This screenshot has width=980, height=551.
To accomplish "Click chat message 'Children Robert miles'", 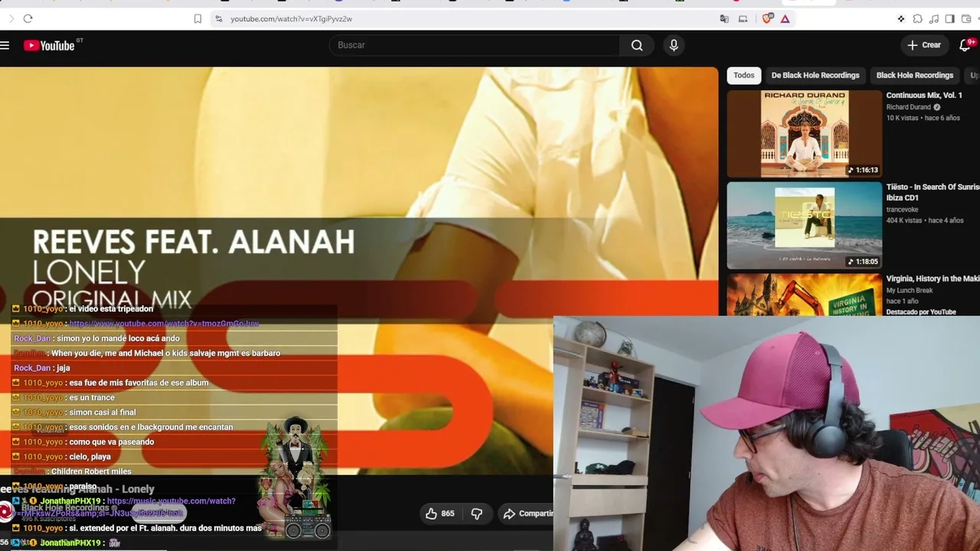I will [91, 471].
